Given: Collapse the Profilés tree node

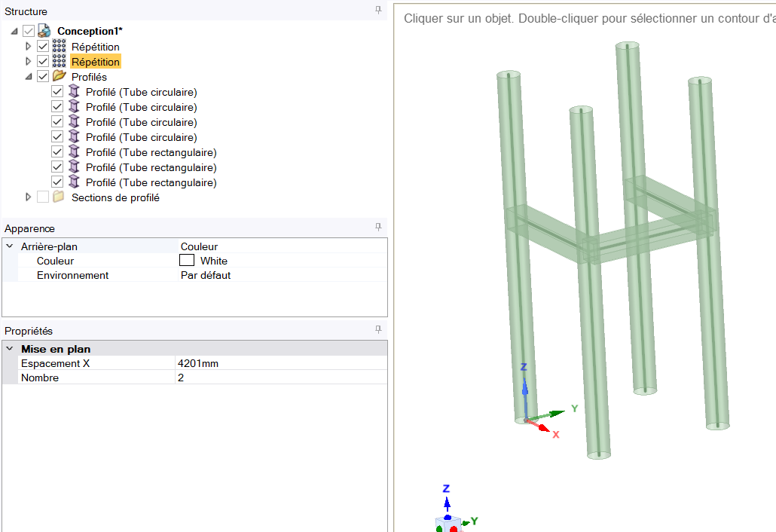Looking at the screenshot, I should pos(29,77).
